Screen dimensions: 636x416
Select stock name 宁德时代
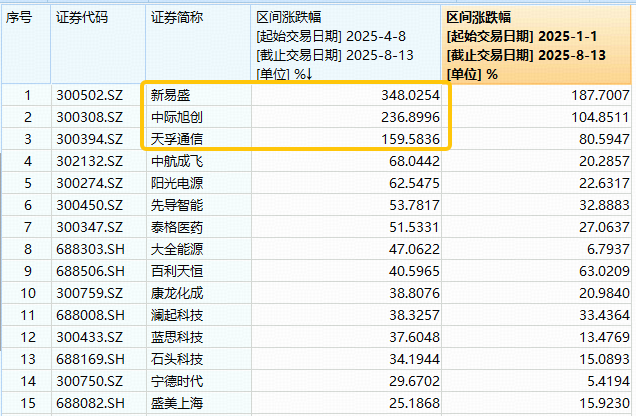(177, 381)
